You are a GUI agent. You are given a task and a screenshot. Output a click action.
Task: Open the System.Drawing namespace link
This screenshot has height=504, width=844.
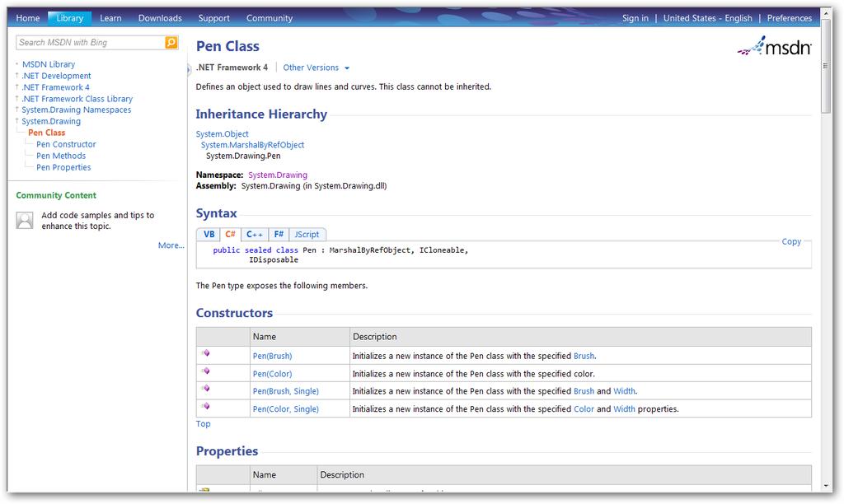(278, 175)
